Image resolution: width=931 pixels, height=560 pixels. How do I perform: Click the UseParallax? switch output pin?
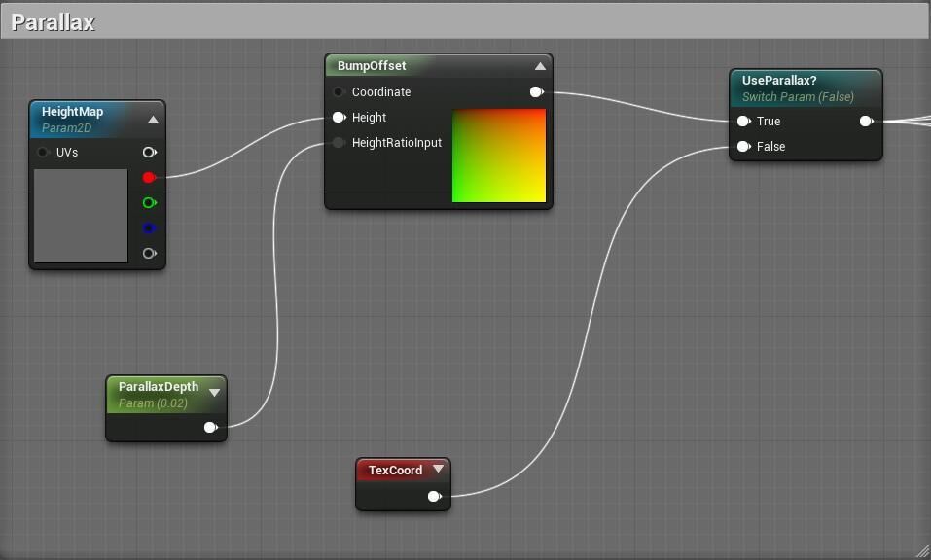coord(865,122)
